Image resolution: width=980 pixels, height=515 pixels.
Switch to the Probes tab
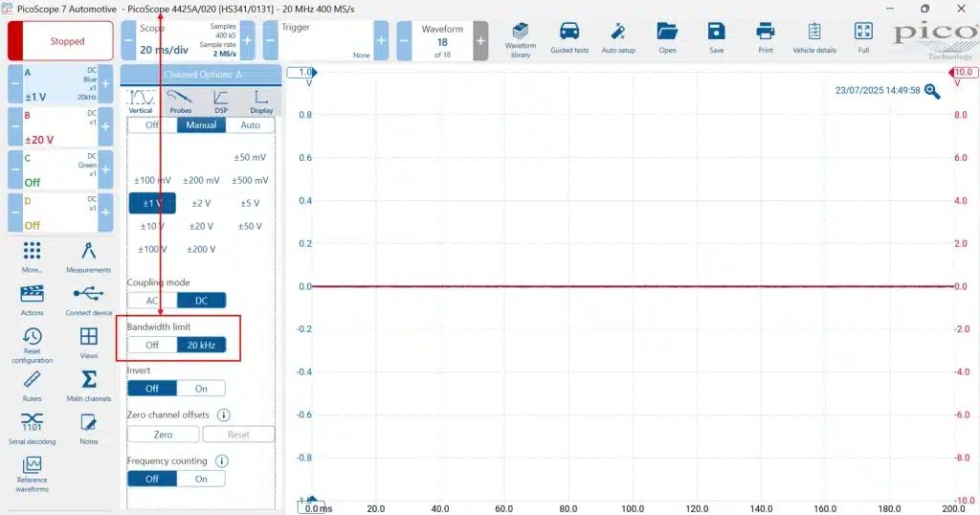(x=181, y=101)
